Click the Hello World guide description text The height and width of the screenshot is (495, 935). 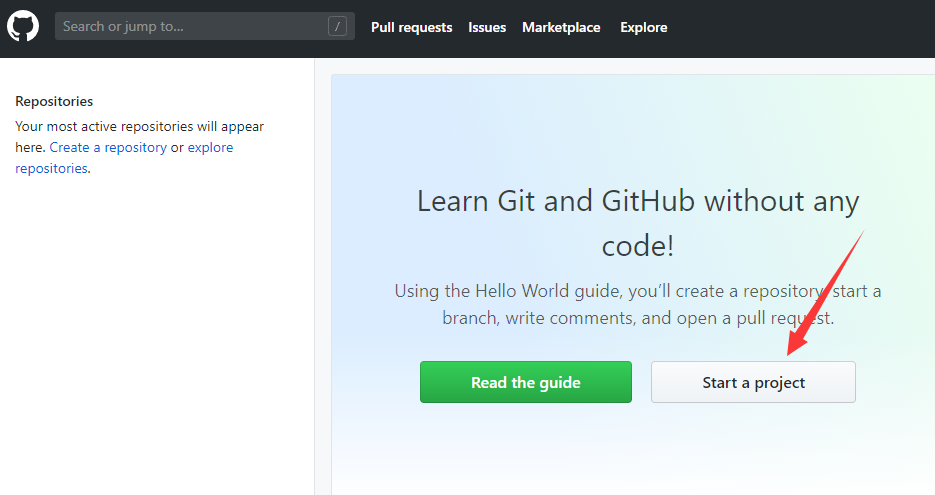click(x=637, y=305)
